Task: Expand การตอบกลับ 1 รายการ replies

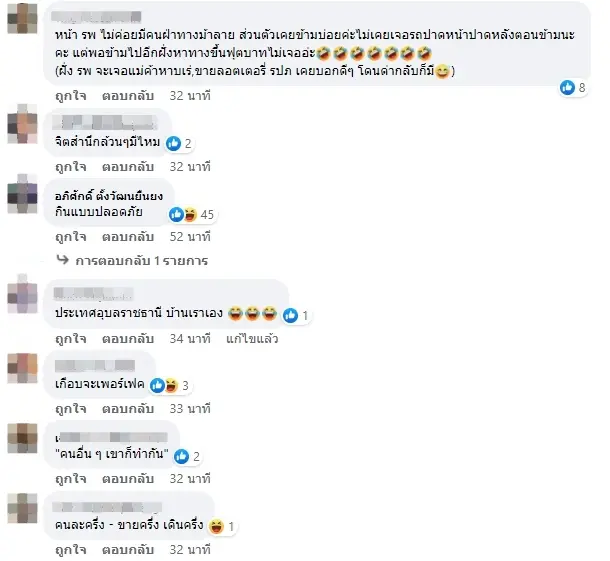Action: pyautogui.click(x=142, y=260)
